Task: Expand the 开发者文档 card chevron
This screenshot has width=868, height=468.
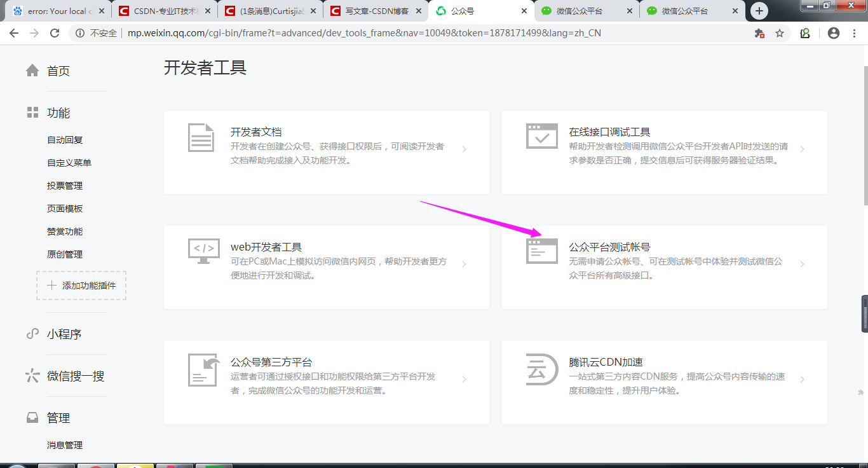Action: click(465, 149)
